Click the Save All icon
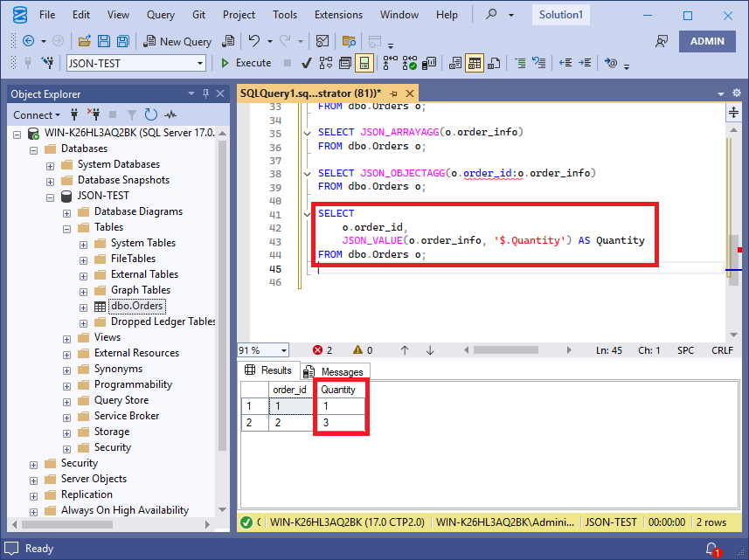 point(122,42)
